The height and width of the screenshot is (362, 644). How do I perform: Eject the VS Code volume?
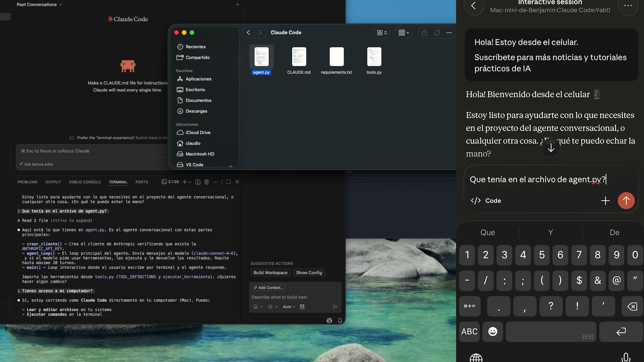tap(231, 166)
